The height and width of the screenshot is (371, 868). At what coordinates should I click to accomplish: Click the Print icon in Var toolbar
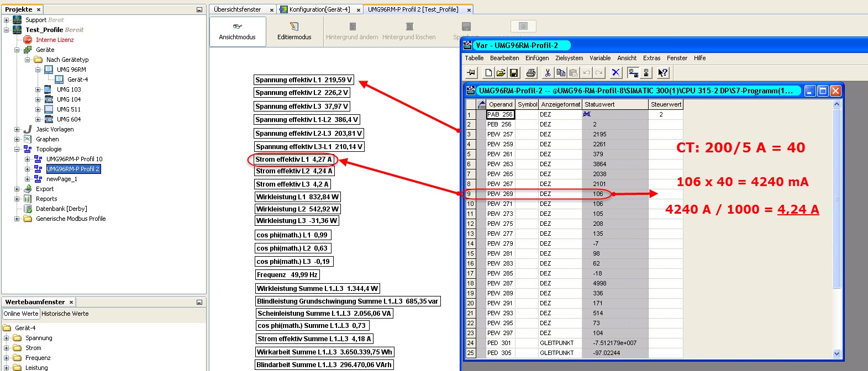tap(531, 73)
